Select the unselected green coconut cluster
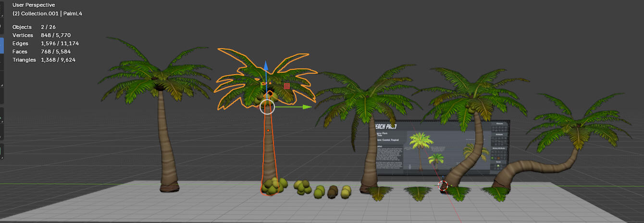Screen dimensions: 644x223 tap(302, 187)
